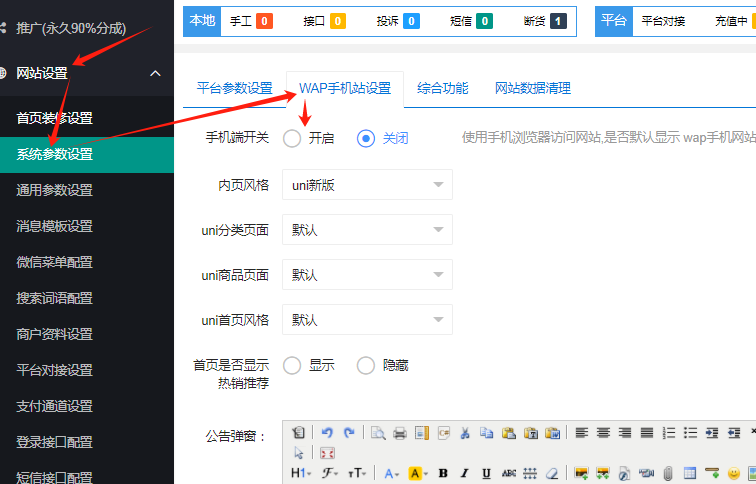
Task: Switch to 平台参数设置 tab
Action: coord(235,88)
